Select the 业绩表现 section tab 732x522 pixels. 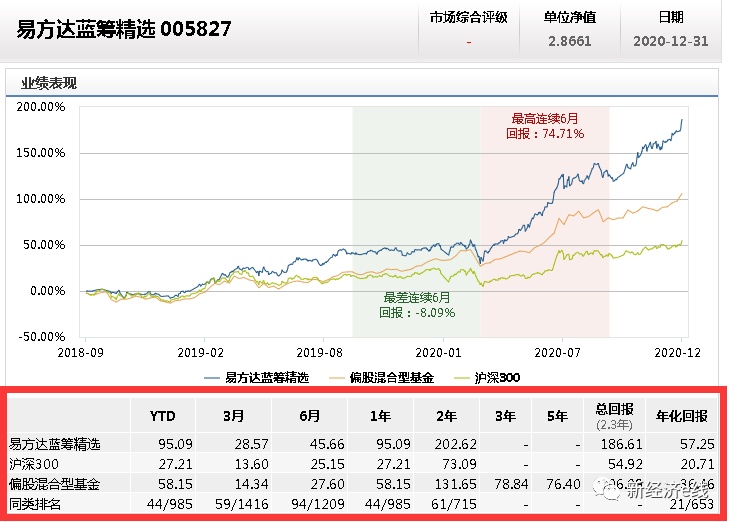49,84
